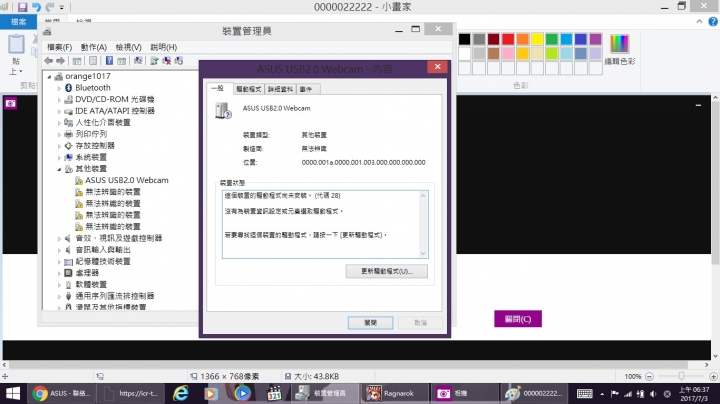Select the green color swatch
Screen dimensions: 720x404
(x=552, y=39)
